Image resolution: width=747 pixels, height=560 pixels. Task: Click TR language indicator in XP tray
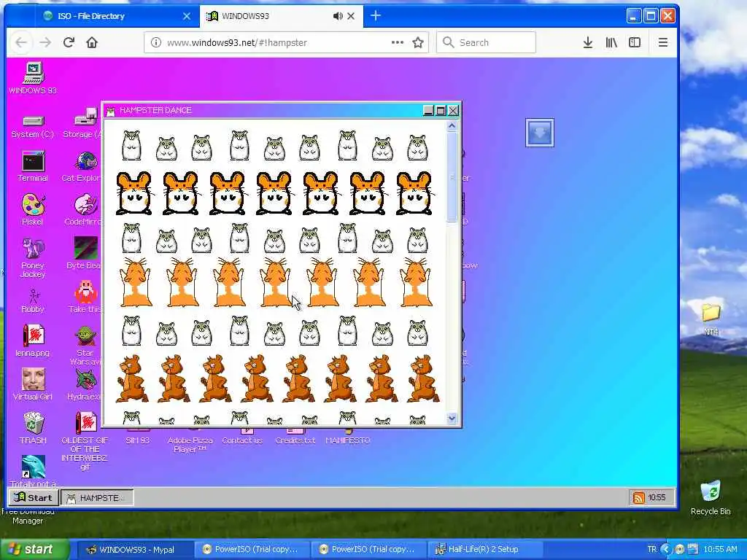651,549
